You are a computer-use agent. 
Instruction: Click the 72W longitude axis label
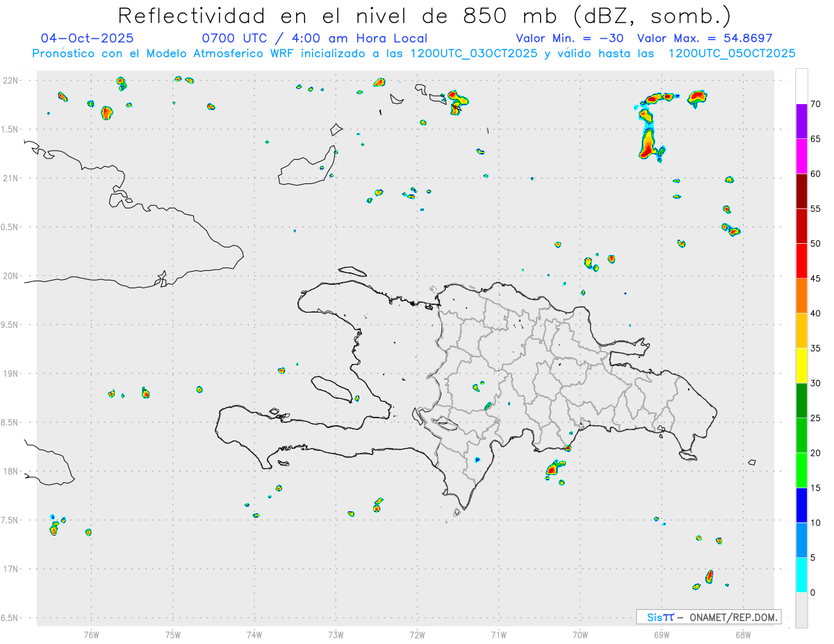click(417, 634)
